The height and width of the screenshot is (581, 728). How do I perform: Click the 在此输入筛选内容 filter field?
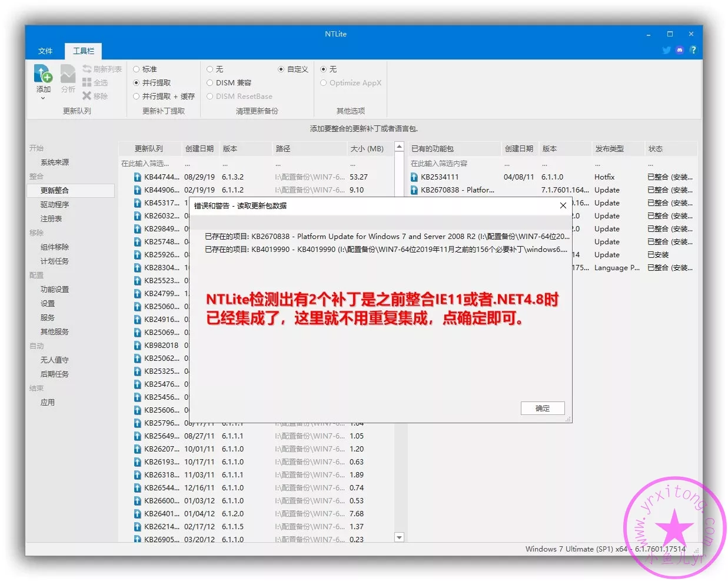pyautogui.click(x=454, y=164)
